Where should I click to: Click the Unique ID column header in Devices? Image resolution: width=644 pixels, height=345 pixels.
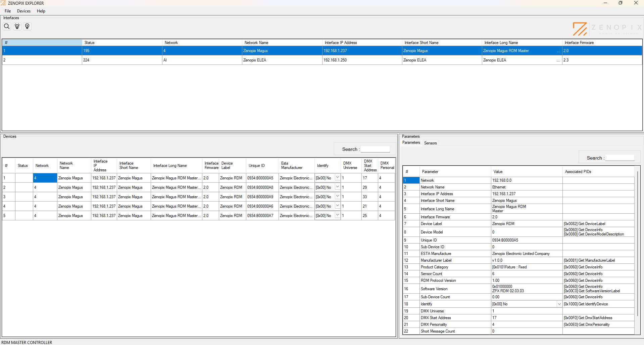click(x=262, y=166)
